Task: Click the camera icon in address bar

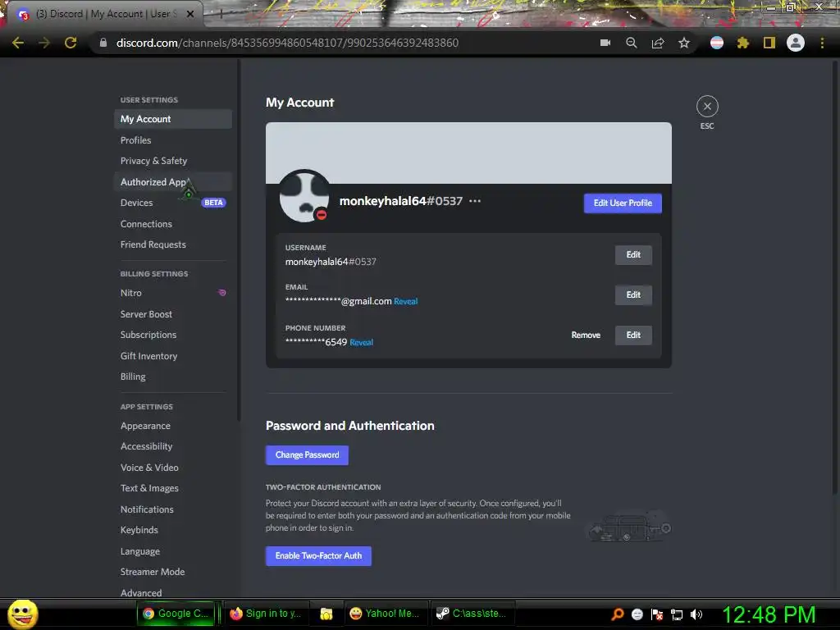Action: tap(605, 43)
